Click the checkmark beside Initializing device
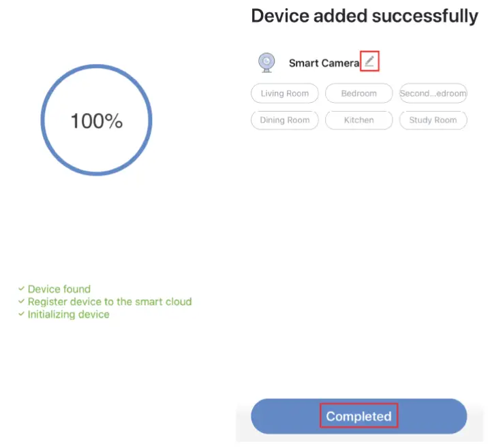 pyautogui.click(x=22, y=315)
